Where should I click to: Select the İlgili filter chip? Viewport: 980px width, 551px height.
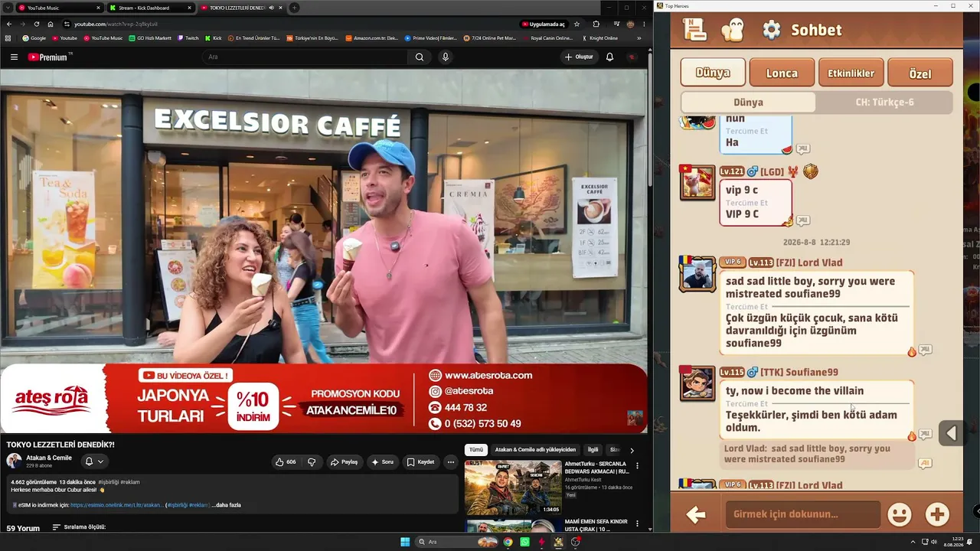pos(593,450)
